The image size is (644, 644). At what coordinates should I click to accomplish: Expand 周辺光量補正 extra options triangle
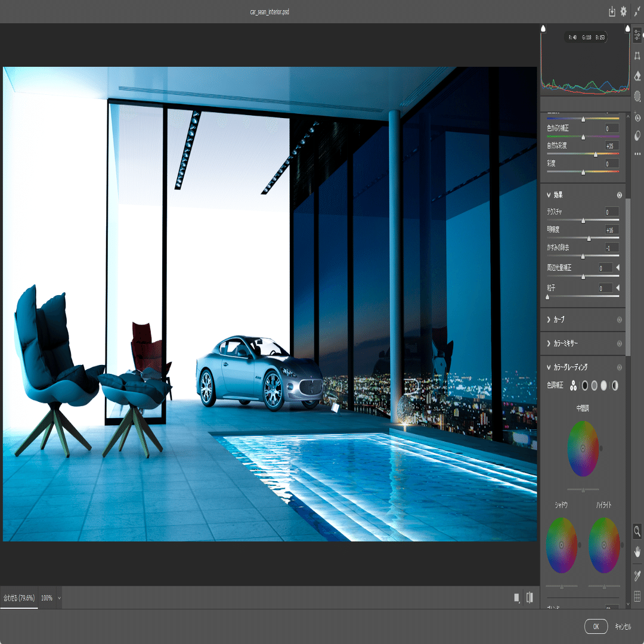(618, 268)
